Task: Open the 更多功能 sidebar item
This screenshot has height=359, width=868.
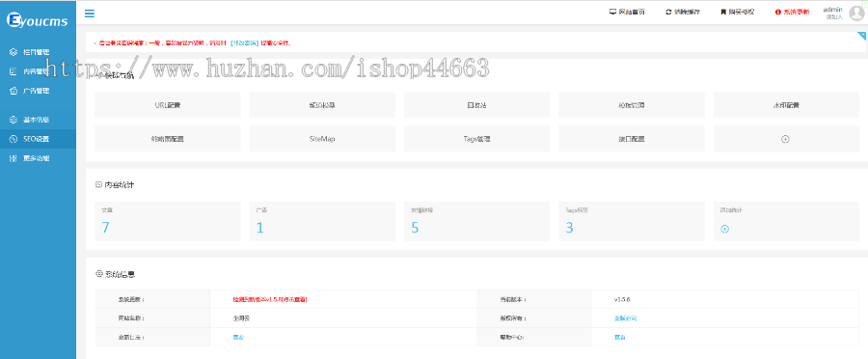Action: click(38, 158)
